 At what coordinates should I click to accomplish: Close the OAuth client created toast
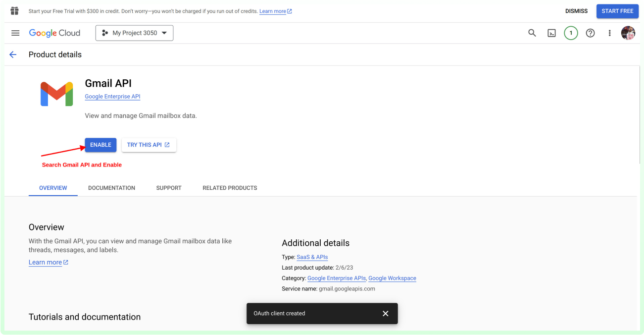pos(385,313)
